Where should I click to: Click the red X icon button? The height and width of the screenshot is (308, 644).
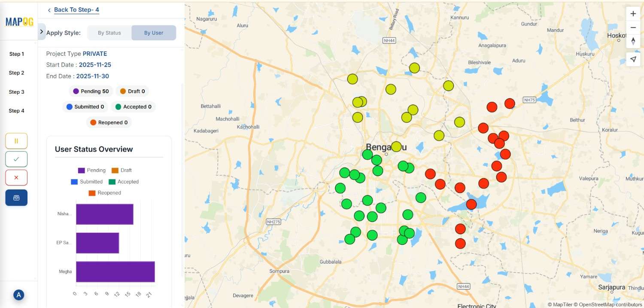tap(16, 177)
